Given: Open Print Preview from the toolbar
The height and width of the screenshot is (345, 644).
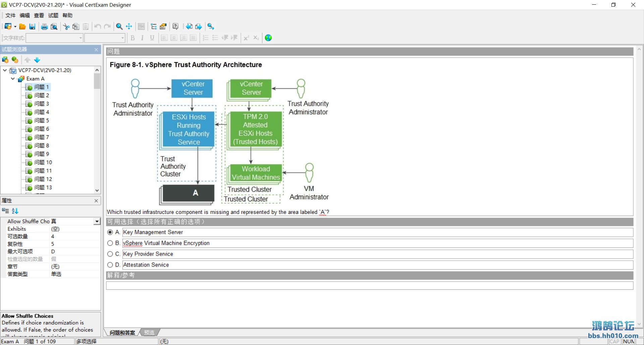Looking at the screenshot, I should (x=54, y=26).
